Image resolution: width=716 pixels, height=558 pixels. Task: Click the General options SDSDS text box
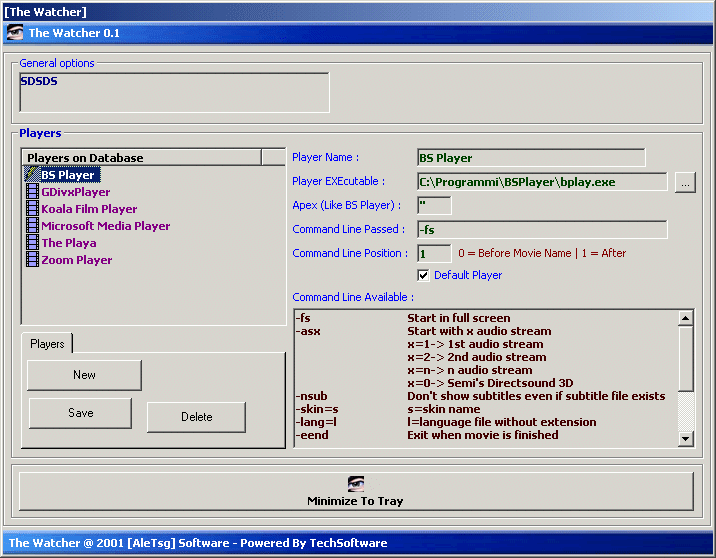(174, 92)
